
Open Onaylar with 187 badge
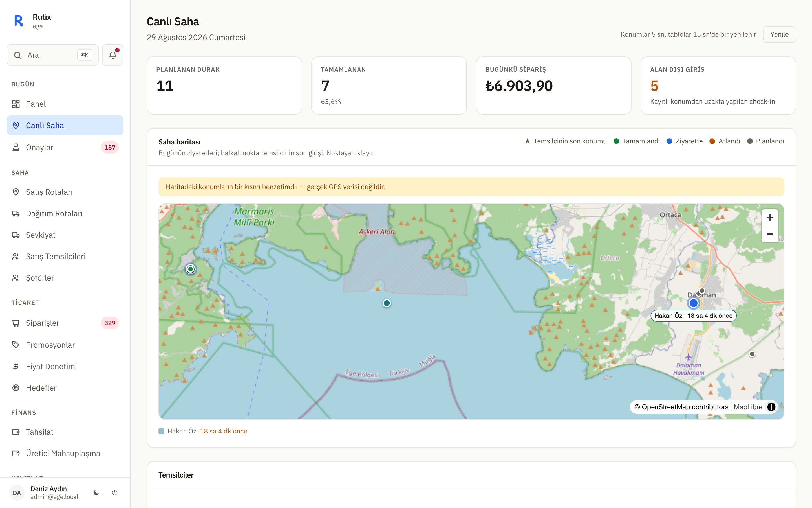coord(65,147)
